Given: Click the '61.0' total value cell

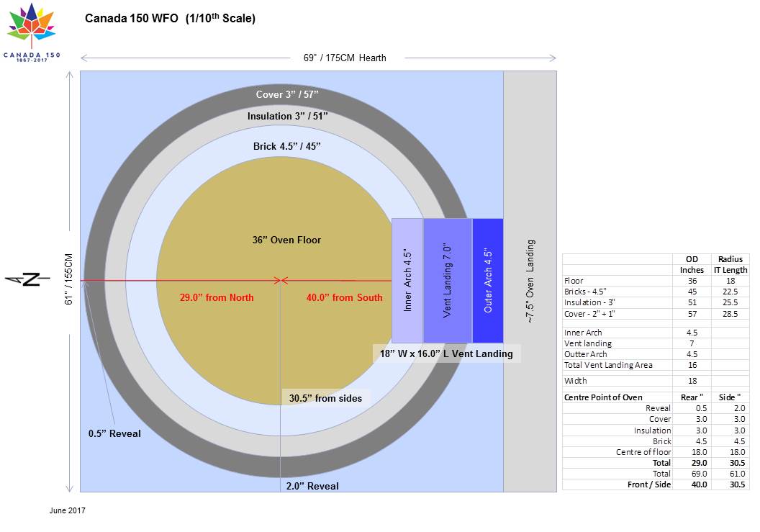Looking at the screenshot, I should (737, 474).
